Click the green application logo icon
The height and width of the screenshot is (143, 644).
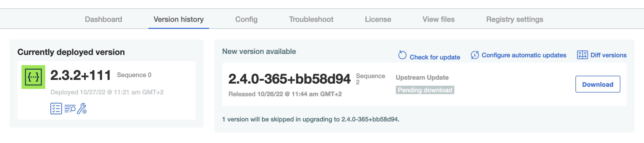(33, 77)
